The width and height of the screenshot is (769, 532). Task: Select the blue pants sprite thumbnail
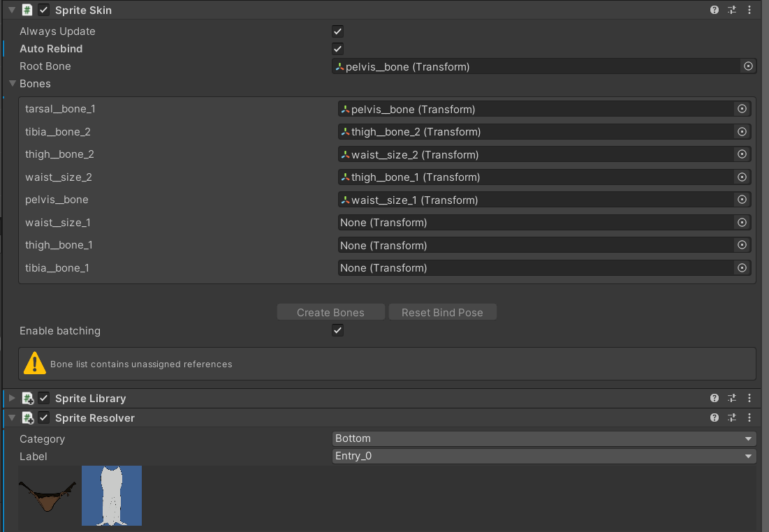pyautogui.click(x=112, y=496)
